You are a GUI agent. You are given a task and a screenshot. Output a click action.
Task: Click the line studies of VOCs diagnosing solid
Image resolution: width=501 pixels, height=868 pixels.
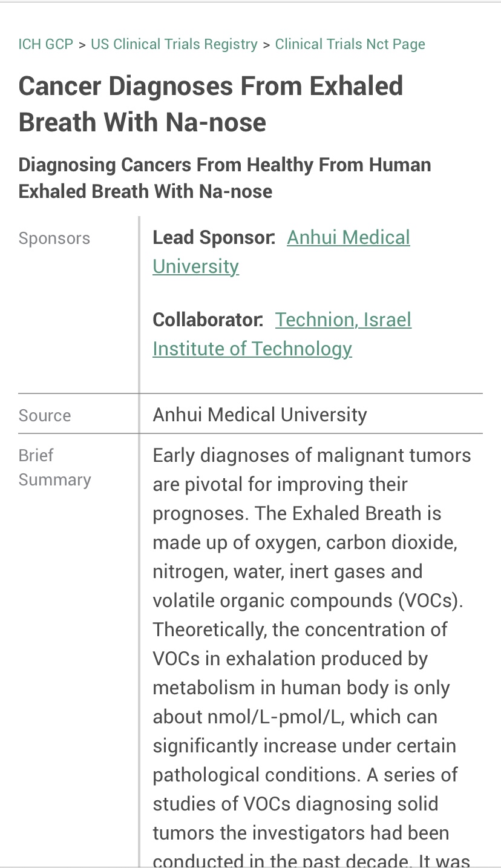pos(295,804)
